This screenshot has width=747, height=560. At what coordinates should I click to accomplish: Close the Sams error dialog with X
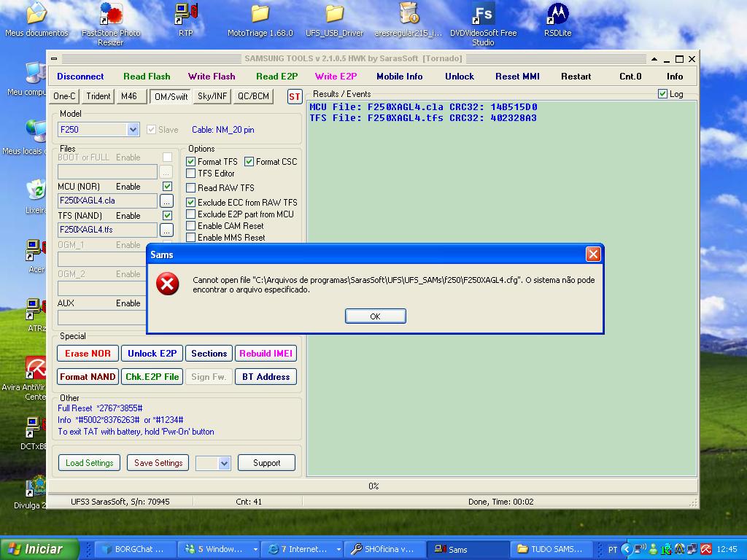593,254
